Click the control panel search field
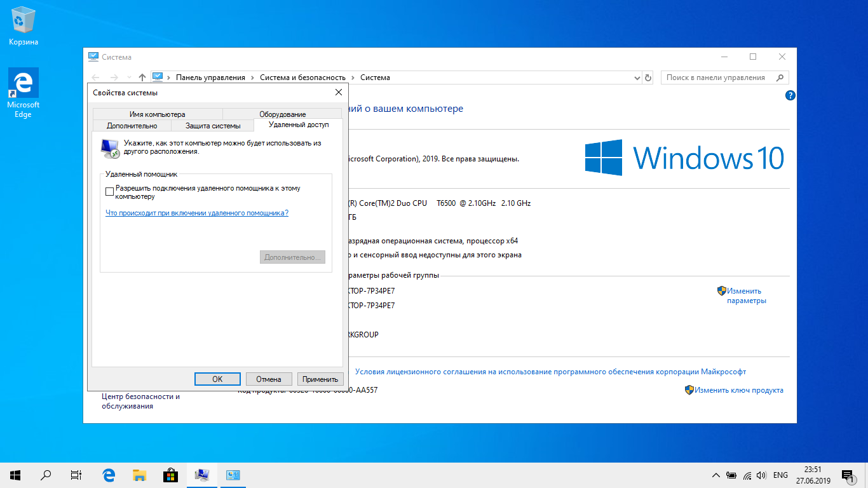Viewport: 868px width, 488px height. click(x=717, y=78)
